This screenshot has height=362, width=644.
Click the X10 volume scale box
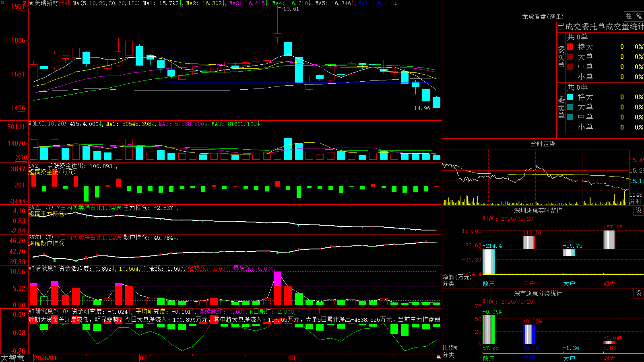click(x=21, y=157)
